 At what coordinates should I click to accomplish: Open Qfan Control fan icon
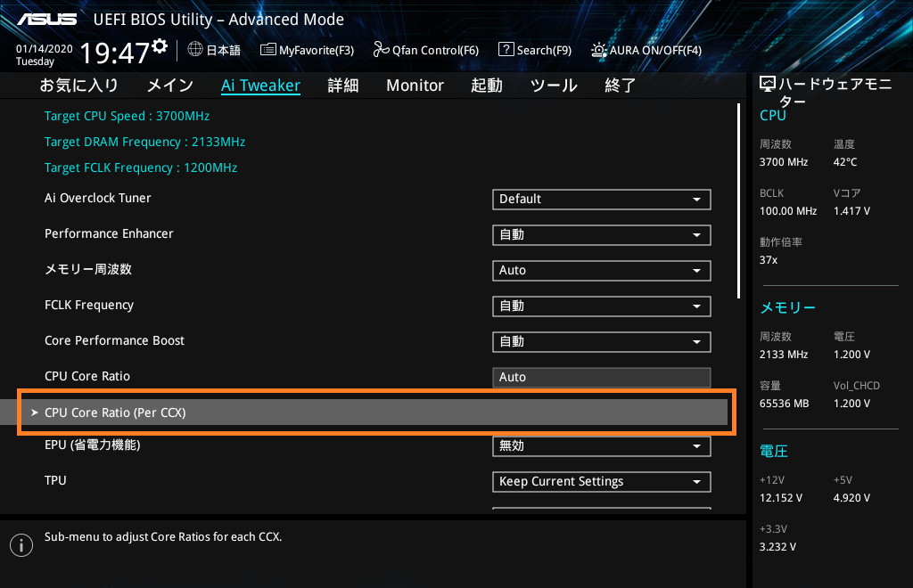(x=381, y=49)
